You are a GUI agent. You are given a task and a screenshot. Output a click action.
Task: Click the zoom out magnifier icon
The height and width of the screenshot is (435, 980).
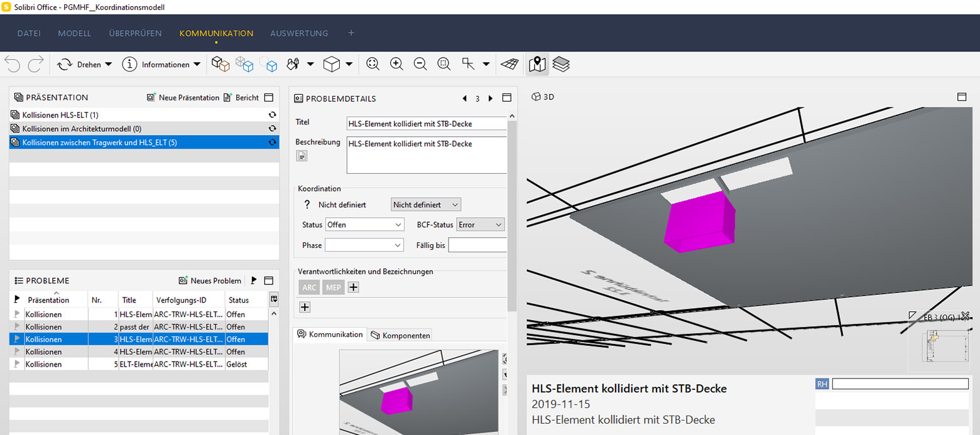coord(420,64)
